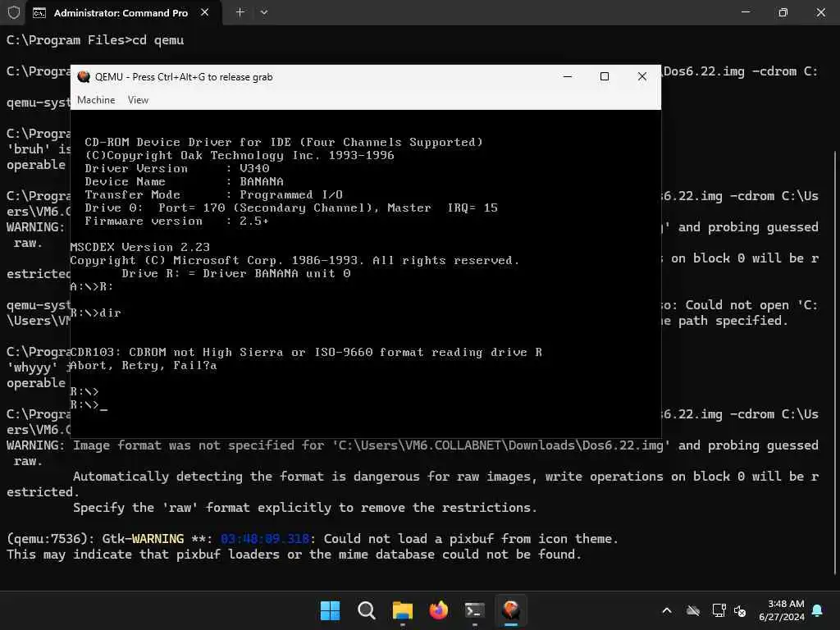This screenshot has height=630, width=840.
Task: Click the cloud sync tray icon
Action: pyautogui.click(x=693, y=610)
